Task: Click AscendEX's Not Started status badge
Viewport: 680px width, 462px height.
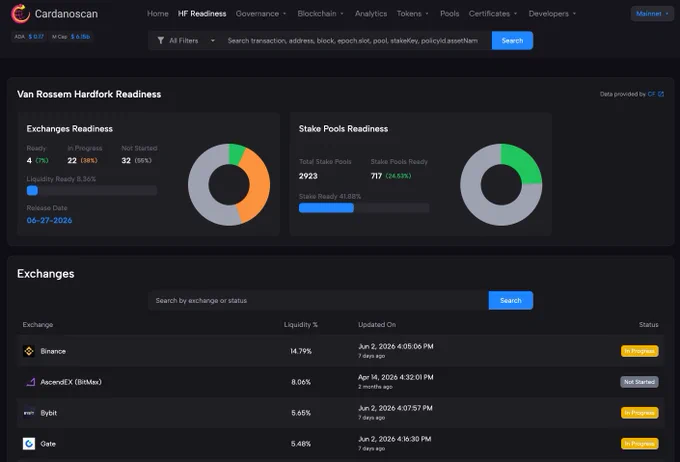Action: coord(639,382)
